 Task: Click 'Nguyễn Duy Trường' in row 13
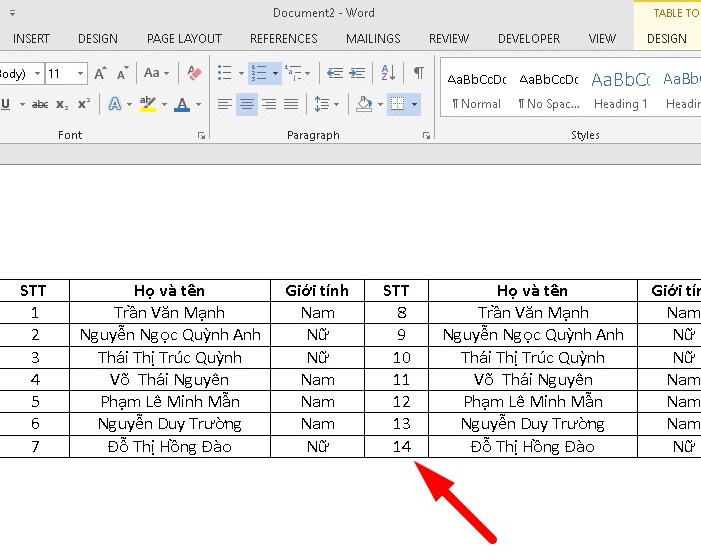coord(532,423)
